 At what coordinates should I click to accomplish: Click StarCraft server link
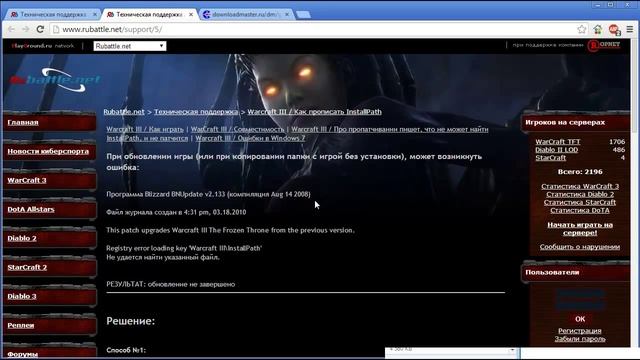(551, 158)
